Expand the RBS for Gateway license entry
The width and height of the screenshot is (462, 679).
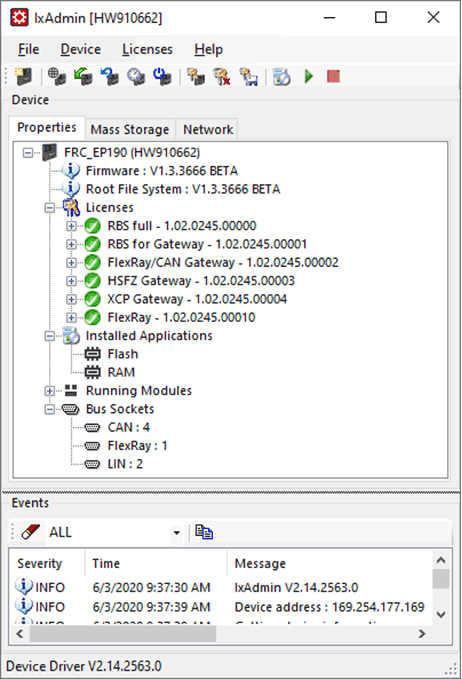coord(71,244)
